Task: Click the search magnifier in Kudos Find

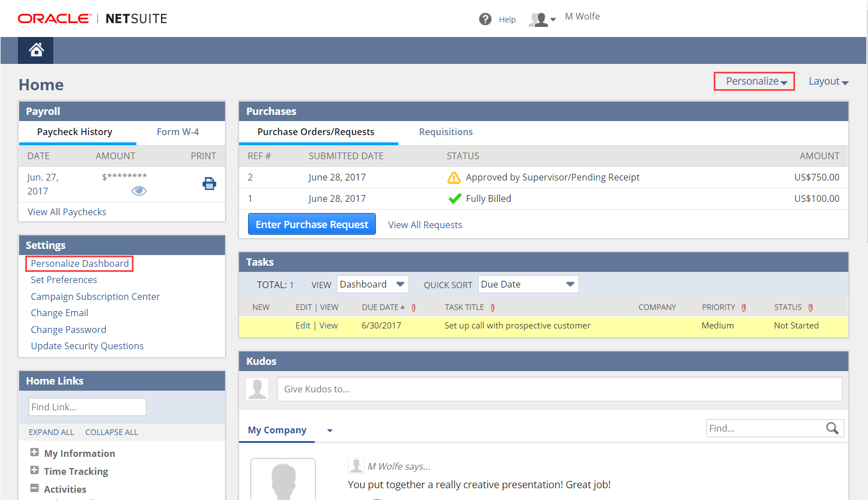Action: (832, 428)
